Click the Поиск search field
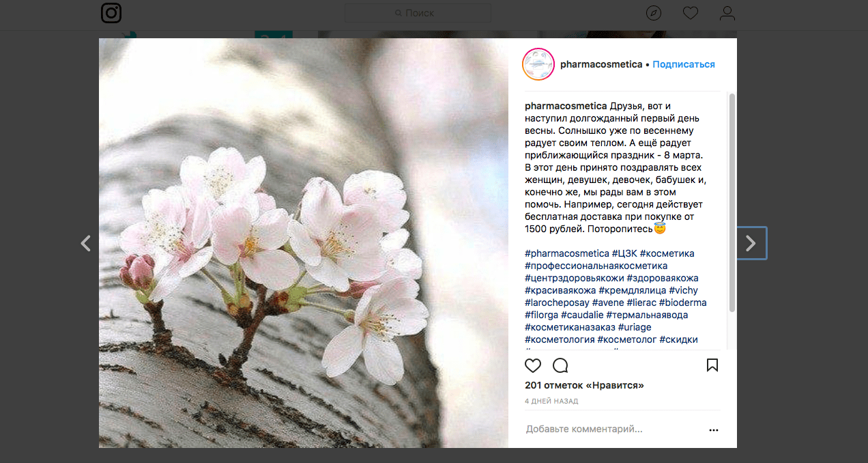This screenshot has height=463, width=868. 418,13
